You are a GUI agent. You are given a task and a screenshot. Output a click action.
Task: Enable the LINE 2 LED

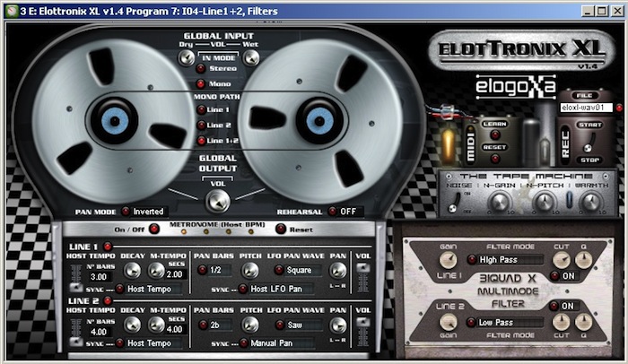108,300
